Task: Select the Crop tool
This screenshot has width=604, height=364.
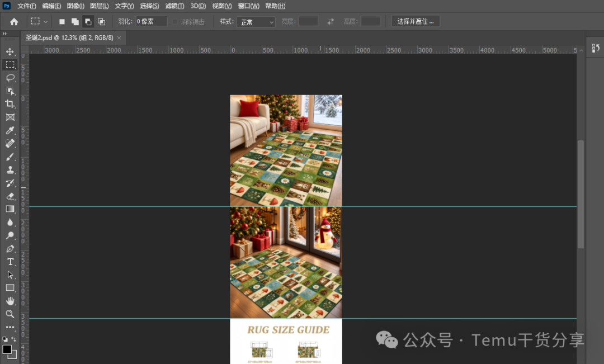Action: click(x=10, y=104)
